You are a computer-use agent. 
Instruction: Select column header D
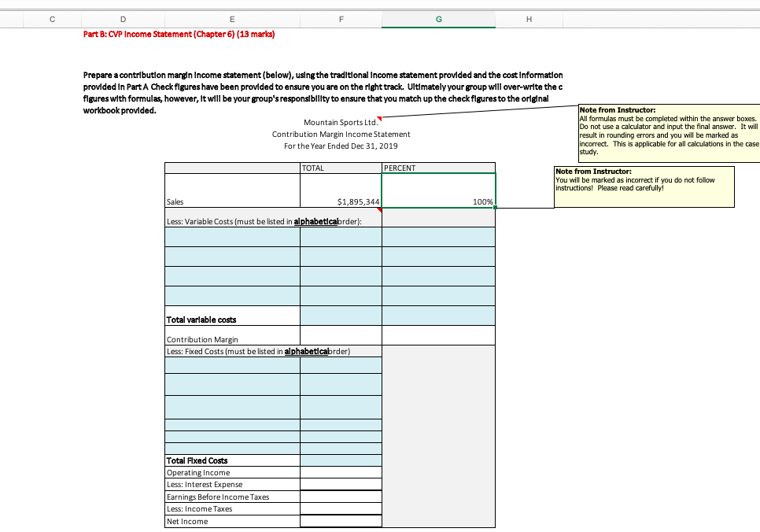123,18
